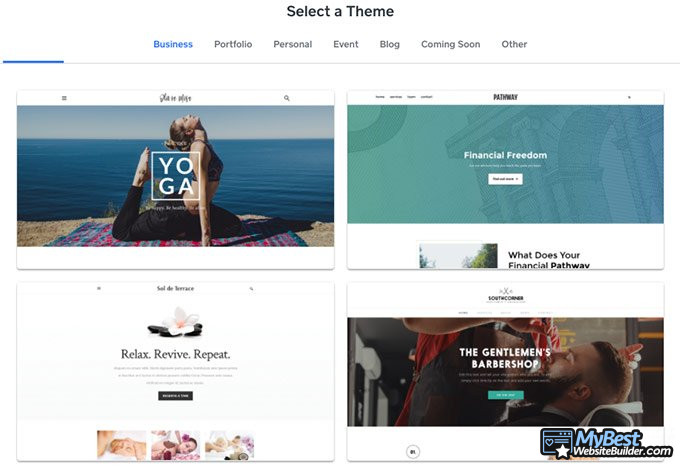Click teal button in Gentlemen's Barbershop theme
The width and height of the screenshot is (680, 466).
point(505,395)
